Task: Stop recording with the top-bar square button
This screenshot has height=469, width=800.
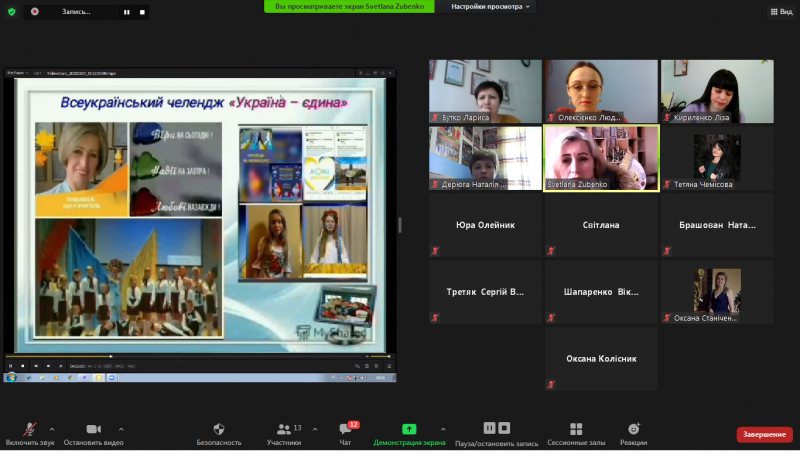Action: pyautogui.click(x=142, y=12)
